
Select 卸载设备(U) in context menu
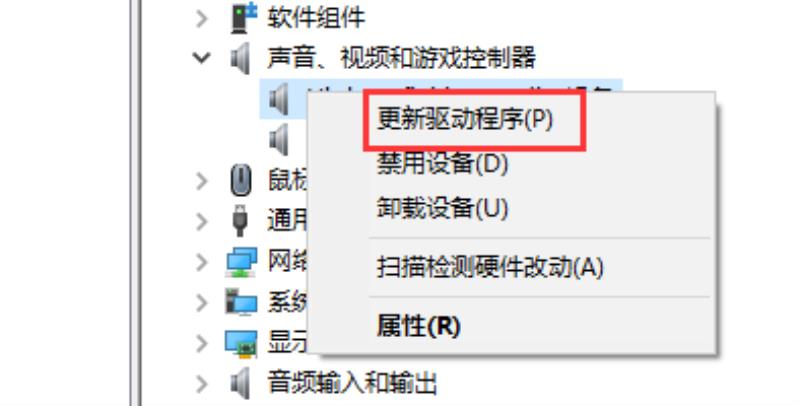pos(442,208)
